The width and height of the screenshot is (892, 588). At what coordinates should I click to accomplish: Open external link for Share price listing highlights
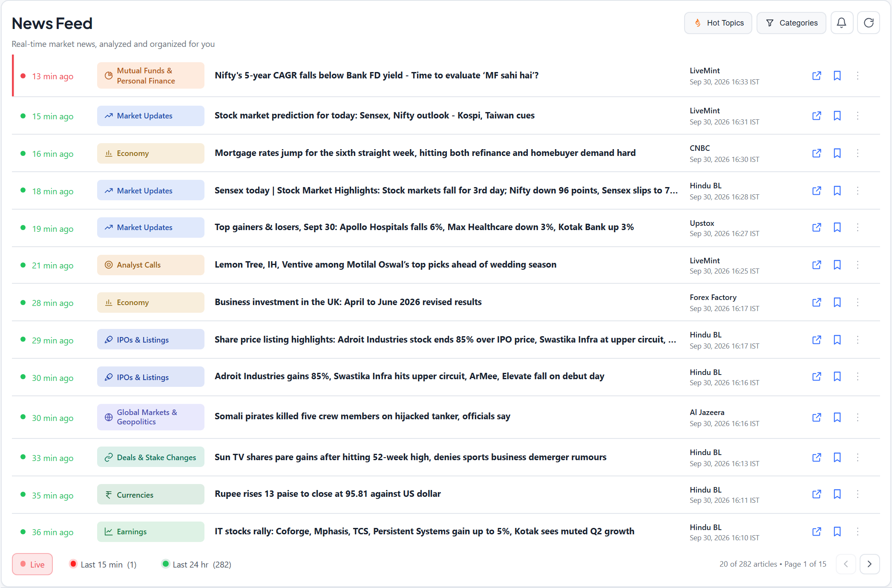click(x=817, y=340)
